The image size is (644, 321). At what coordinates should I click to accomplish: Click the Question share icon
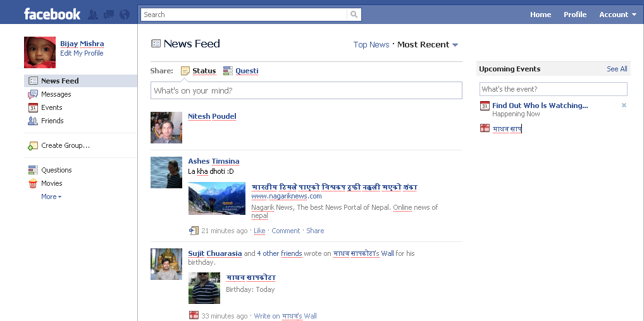pyautogui.click(x=228, y=71)
